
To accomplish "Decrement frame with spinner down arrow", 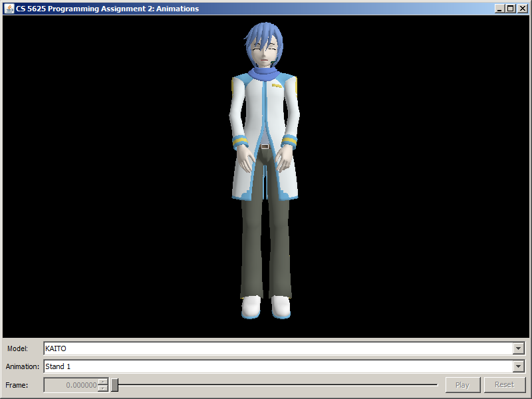I will coord(102,388).
